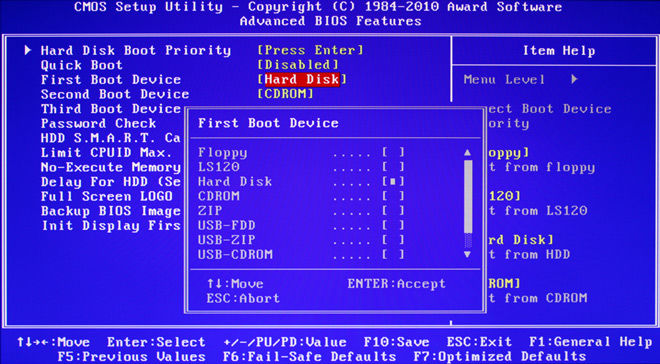Open the highlighted Hard Disk value

[302, 79]
